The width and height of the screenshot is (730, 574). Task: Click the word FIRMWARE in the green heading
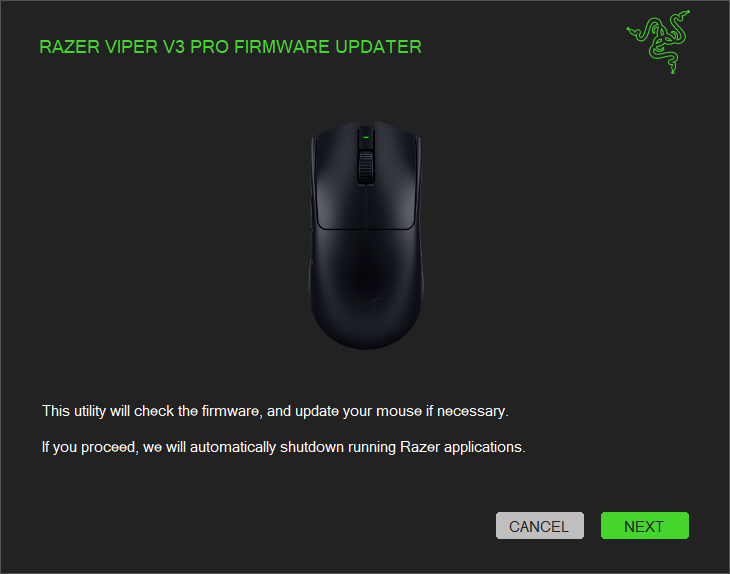[x=282, y=47]
